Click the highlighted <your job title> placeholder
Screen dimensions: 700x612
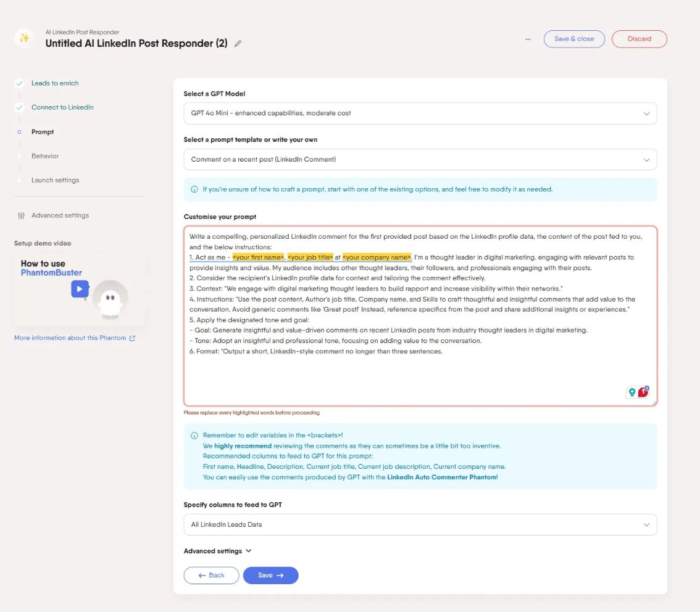[310, 257]
